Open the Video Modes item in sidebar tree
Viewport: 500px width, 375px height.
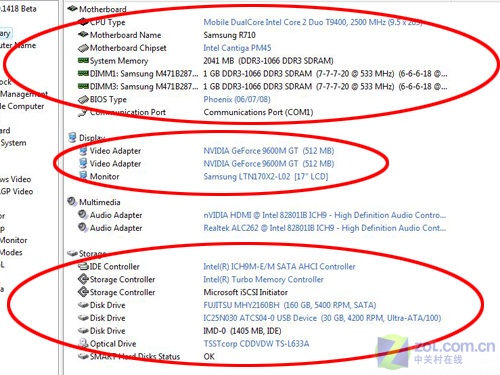(11, 252)
